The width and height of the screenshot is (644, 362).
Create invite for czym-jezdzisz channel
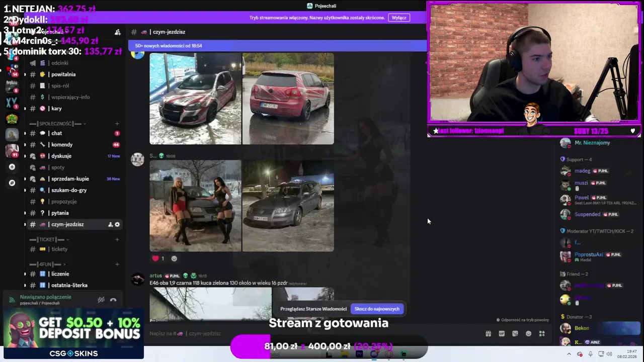[x=110, y=224]
